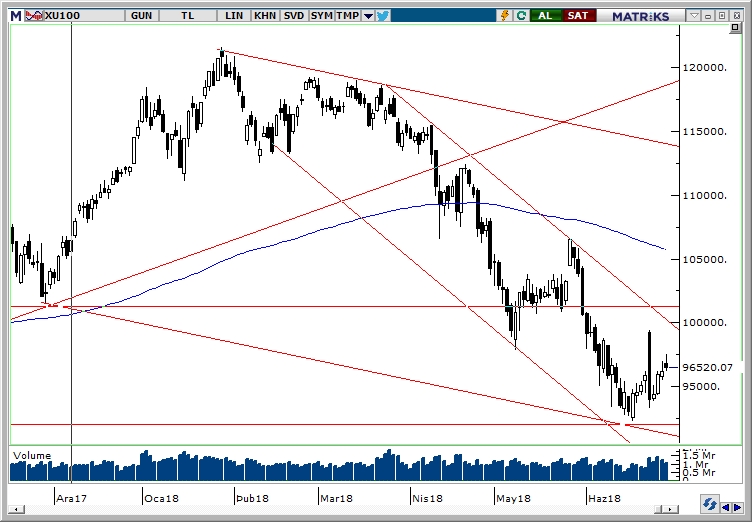Click the MATRIKS brand label

click(x=640, y=16)
